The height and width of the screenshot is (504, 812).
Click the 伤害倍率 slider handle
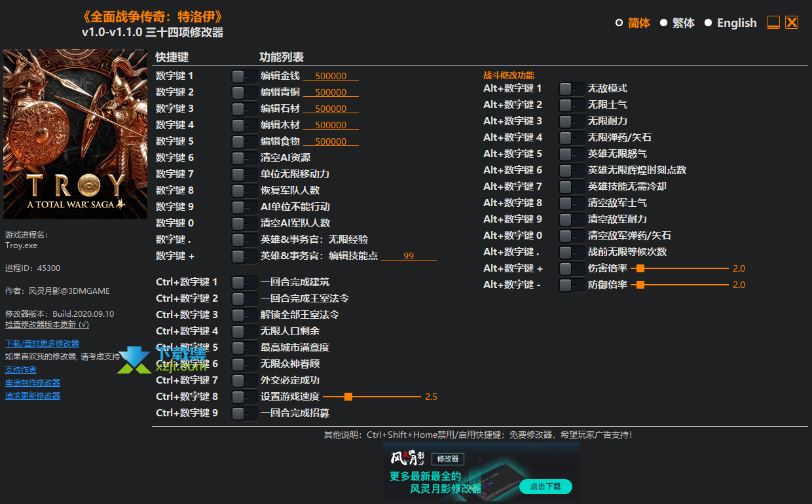(640, 268)
